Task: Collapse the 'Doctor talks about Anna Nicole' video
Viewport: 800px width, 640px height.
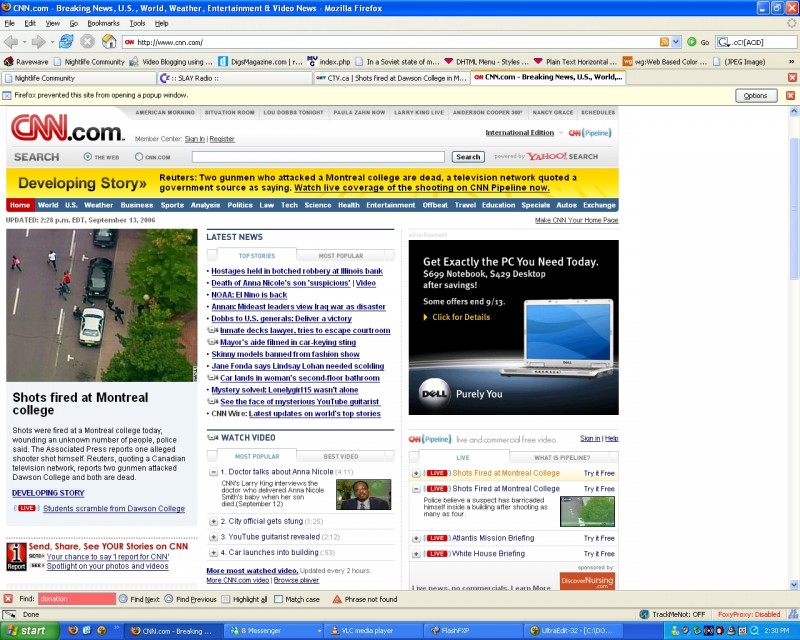Action: 214,472
